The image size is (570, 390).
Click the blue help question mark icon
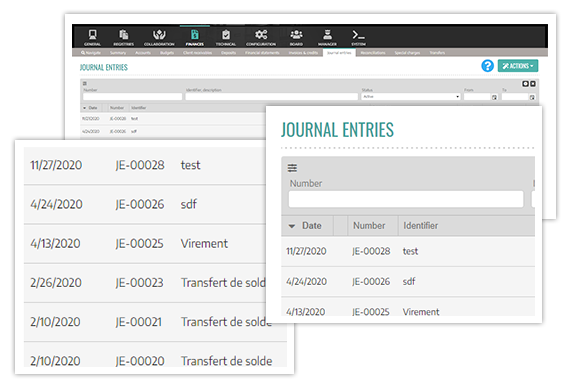click(x=487, y=66)
